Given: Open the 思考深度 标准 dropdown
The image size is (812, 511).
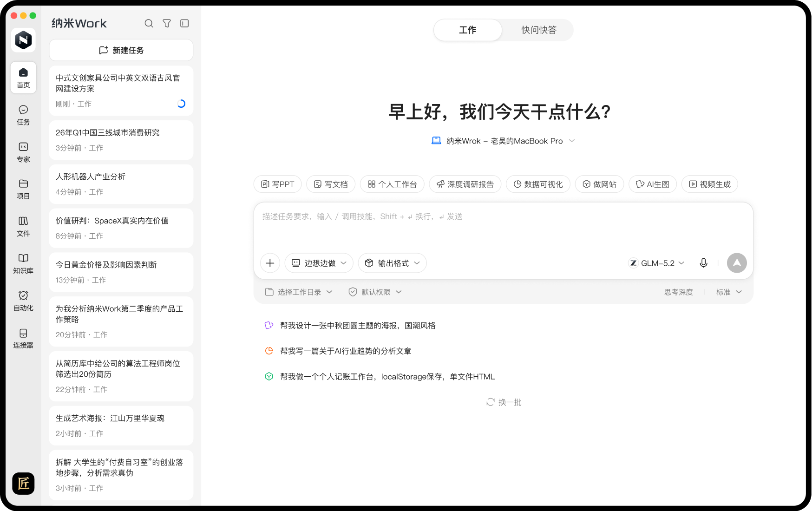Looking at the screenshot, I should click(728, 292).
